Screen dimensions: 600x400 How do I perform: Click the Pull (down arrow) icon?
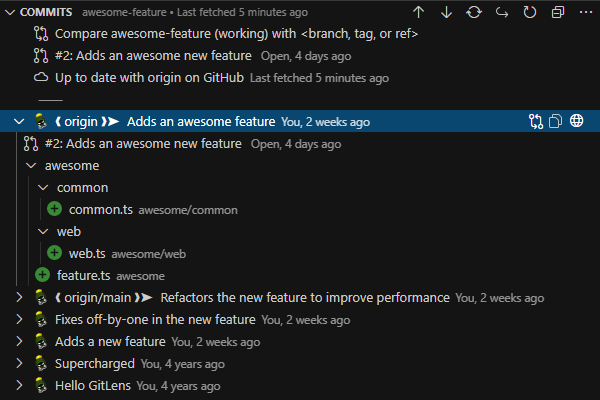(x=446, y=12)
